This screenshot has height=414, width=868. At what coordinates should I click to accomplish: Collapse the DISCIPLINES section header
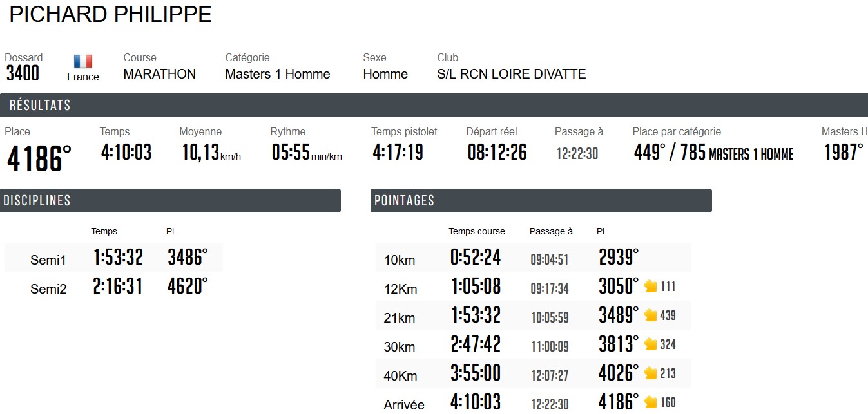[x=170, y=201]
